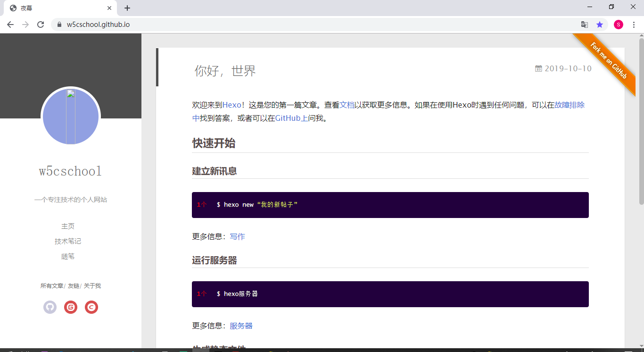Viewport: 644px width, 352px height.
Task: Open the Chrome profile avatar marked S
Action: [x=618, y=24]
